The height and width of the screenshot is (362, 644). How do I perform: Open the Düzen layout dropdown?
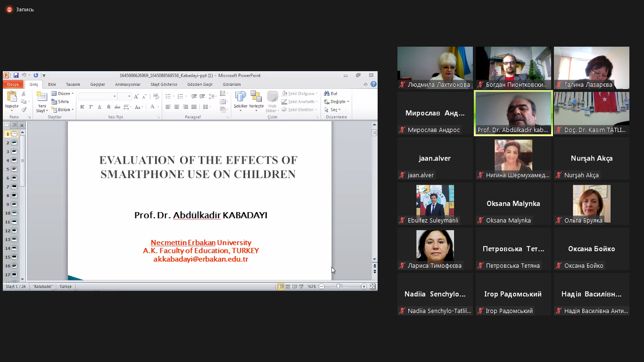pyautogui.click(x=62, y=93)
